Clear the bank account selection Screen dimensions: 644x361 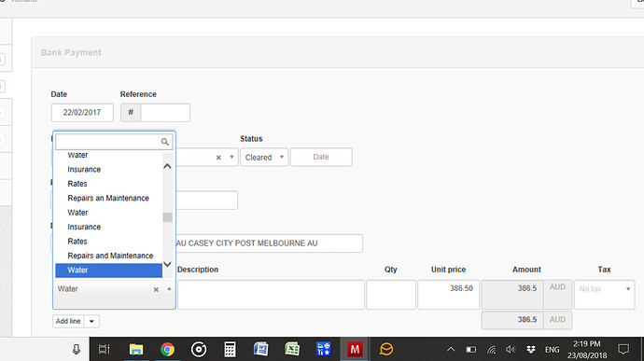coord(218,158)
